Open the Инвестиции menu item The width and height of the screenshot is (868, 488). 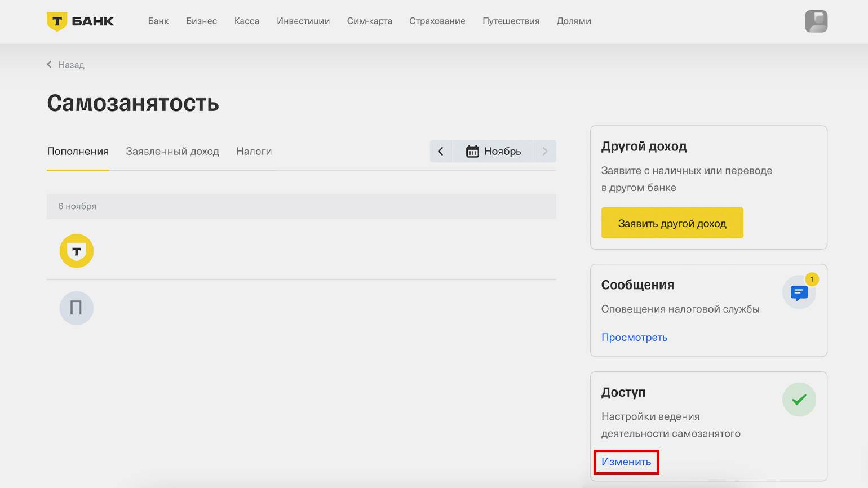(x=303, y=21)
